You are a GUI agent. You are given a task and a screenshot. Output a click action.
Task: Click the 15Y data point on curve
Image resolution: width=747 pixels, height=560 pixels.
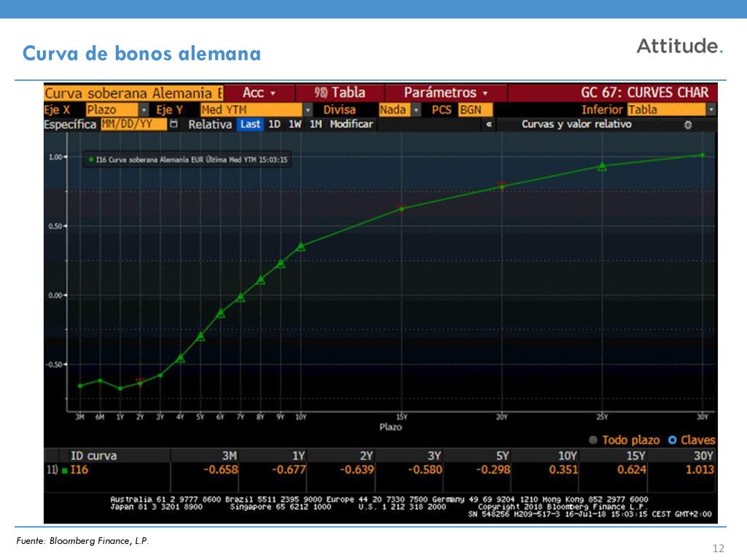402,209
